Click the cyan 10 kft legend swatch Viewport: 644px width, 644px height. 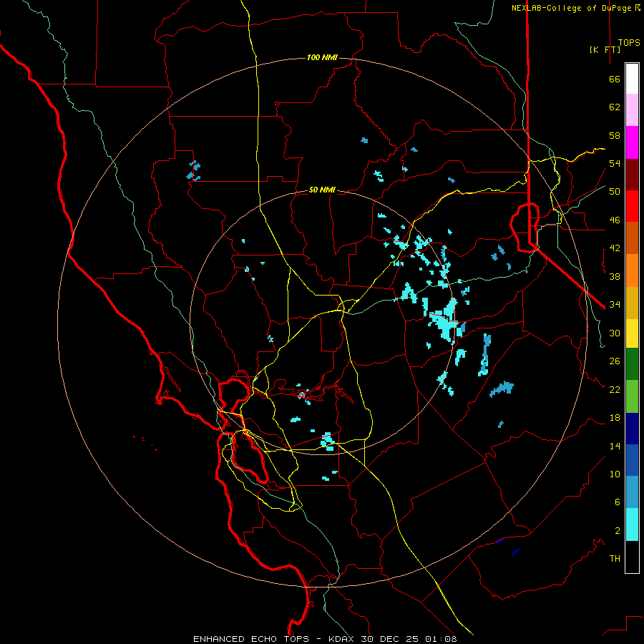point(632,525)
